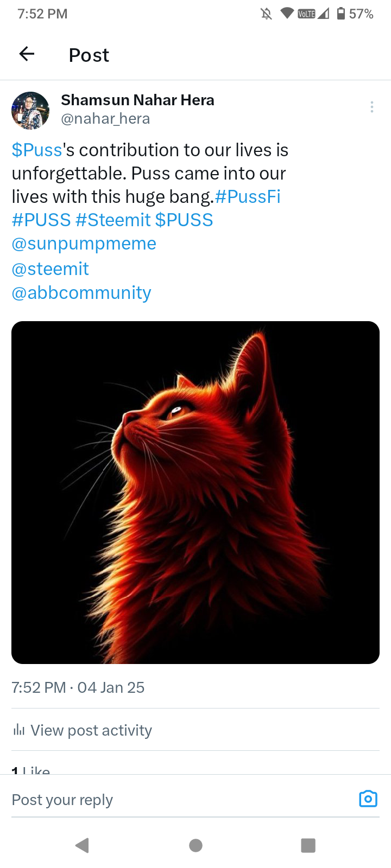Image resolution: width=391 pixels, height=868 pixels.
Task: Open the three-dot post options menu
Action: point(372,107)
